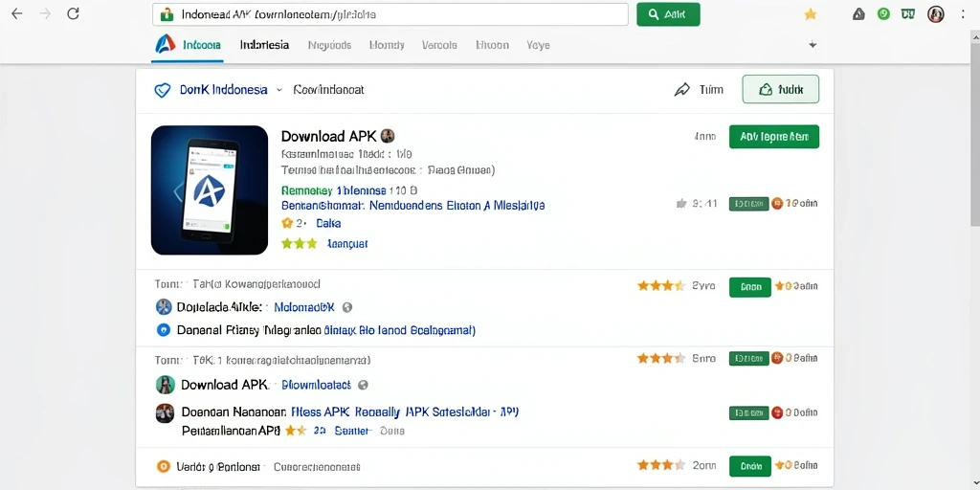Select the Indoooia tab

click(x=201, y=45)
